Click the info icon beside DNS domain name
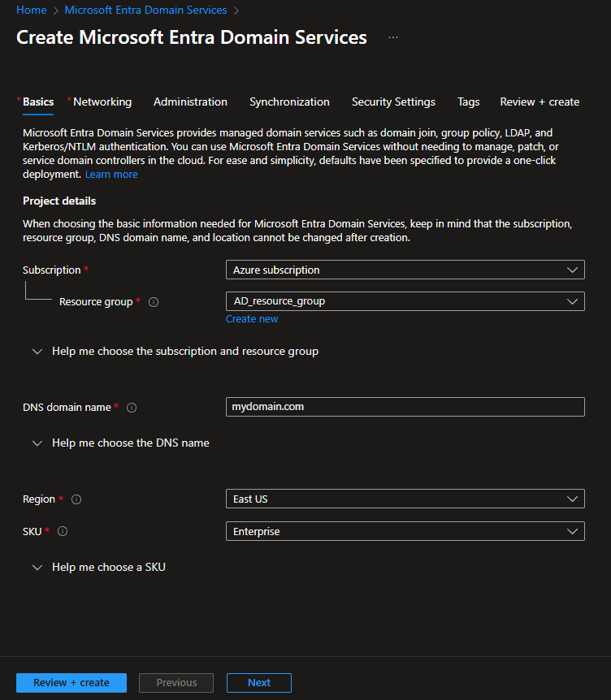The height and width of the screenshot is (700, 611). pos(132,408)
